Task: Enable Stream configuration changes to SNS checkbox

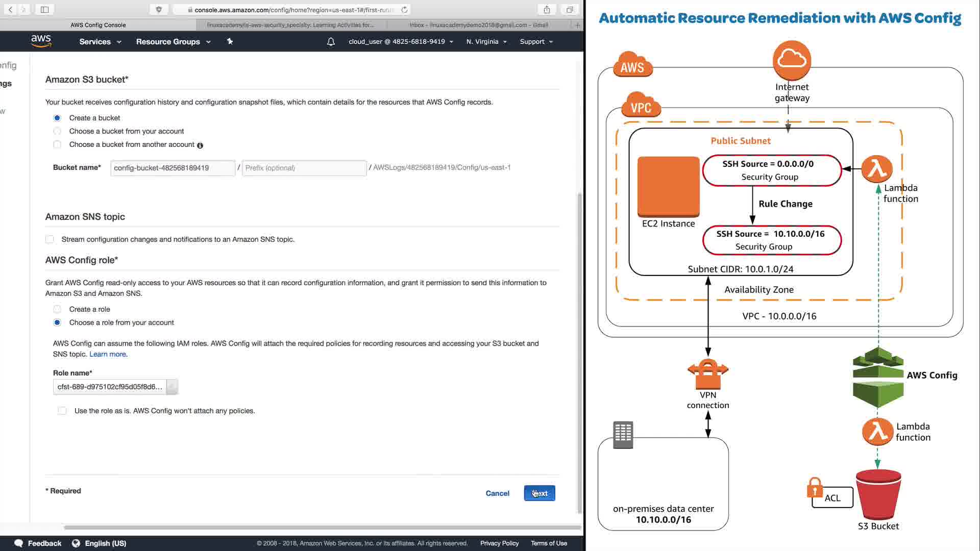Action: click(x=50, y=239)
